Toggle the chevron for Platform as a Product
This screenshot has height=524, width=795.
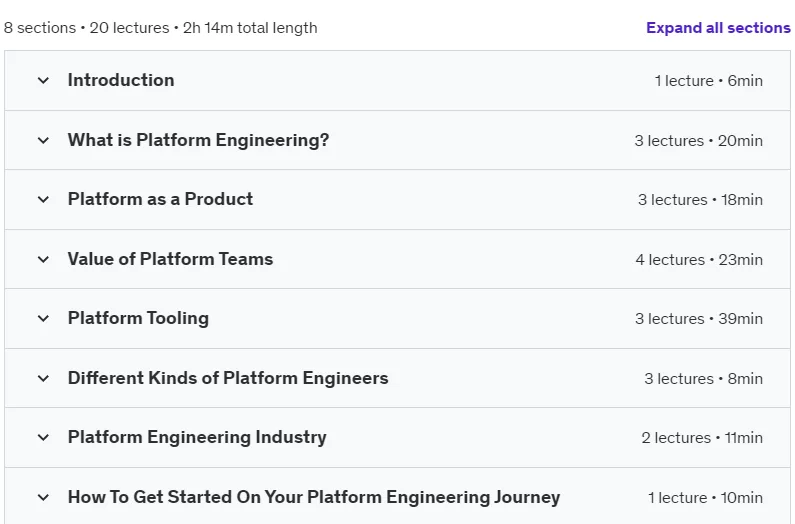44,200
